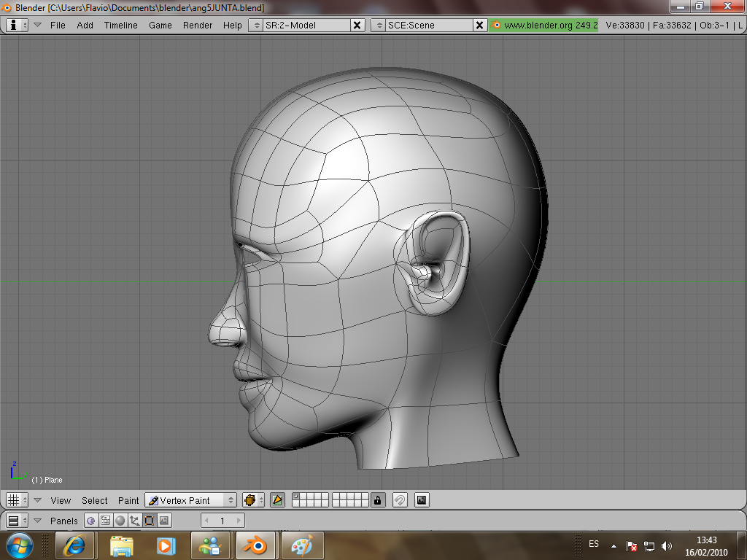Switch to Shading context sphere button
Viewport: 747px width, 560px height.
coord(120,521)
